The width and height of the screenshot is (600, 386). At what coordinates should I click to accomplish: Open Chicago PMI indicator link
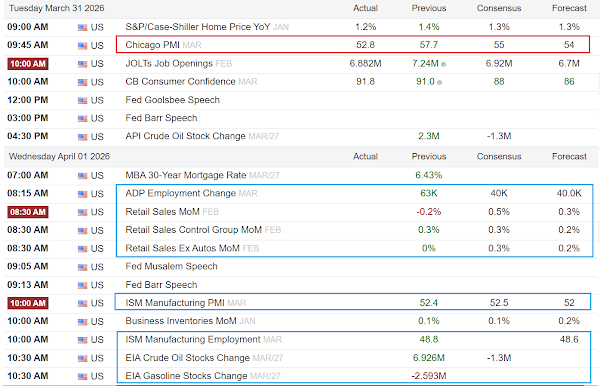coord(152,45)
